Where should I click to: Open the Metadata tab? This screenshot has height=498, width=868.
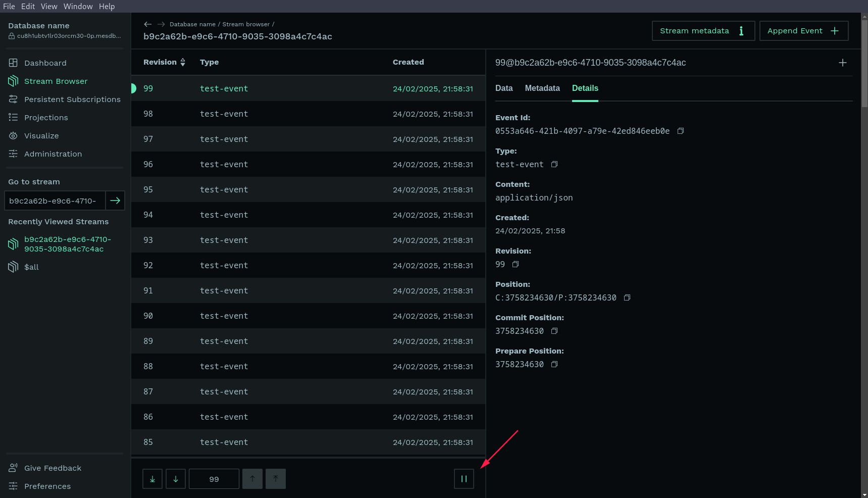pos(542,88)
